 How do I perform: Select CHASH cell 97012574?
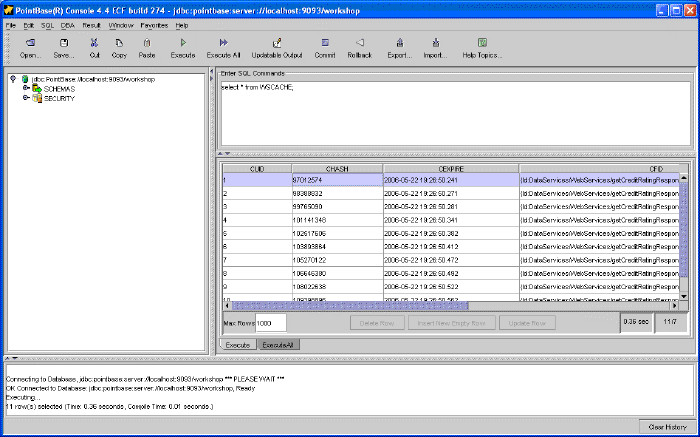pos(337,180)
